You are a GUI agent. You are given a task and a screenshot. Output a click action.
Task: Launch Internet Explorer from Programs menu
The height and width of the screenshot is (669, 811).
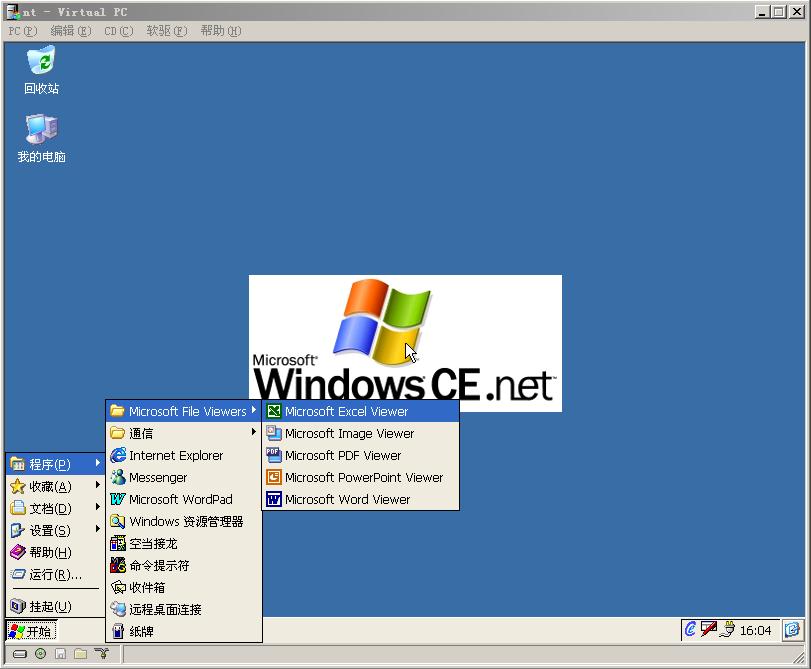pyautogui.click(x=175, y=455)
